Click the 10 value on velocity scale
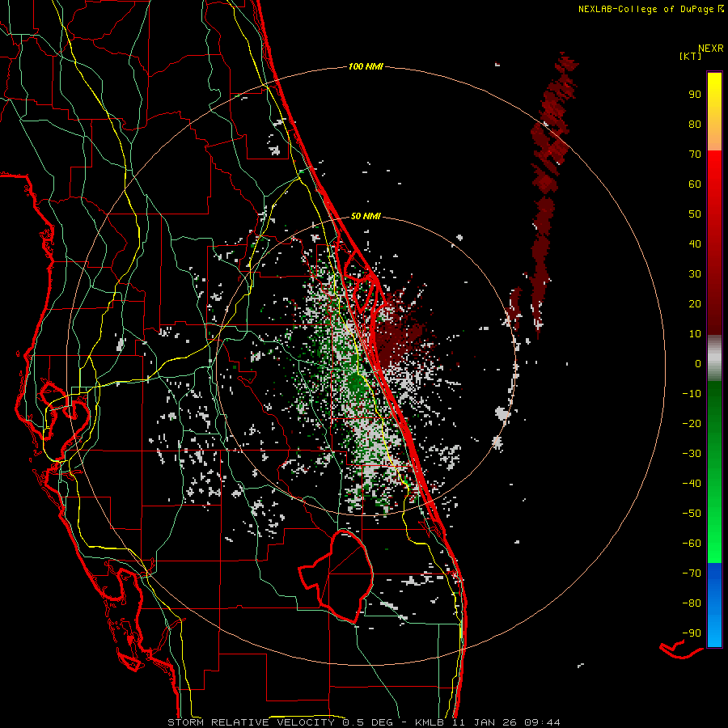Screen dimensions: 728x728 (x=695, y=334)
